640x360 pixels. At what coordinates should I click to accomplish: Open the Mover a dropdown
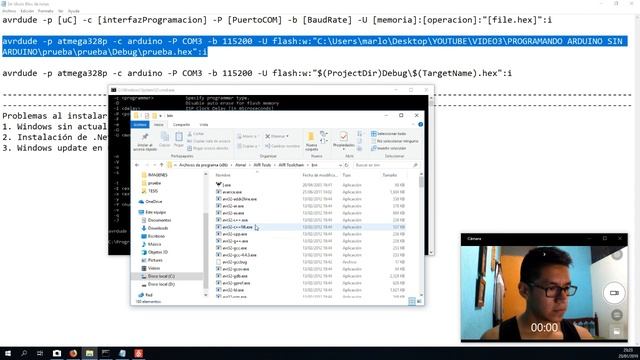coord(247,136)
